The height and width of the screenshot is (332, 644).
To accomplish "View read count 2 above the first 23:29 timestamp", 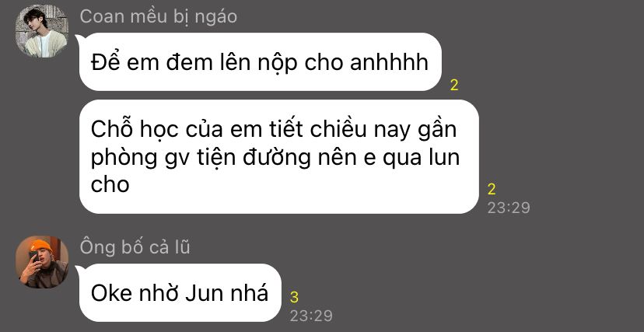I will pyautogui.click(x=492, y=189).
